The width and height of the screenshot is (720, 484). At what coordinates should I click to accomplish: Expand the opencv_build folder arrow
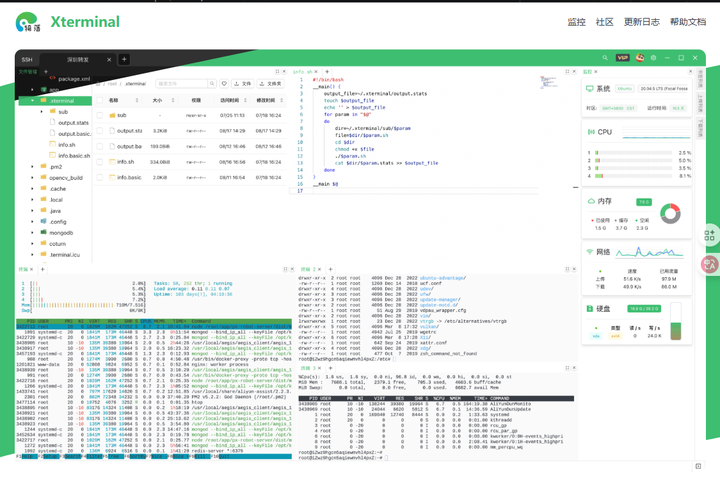coord(32,178)
